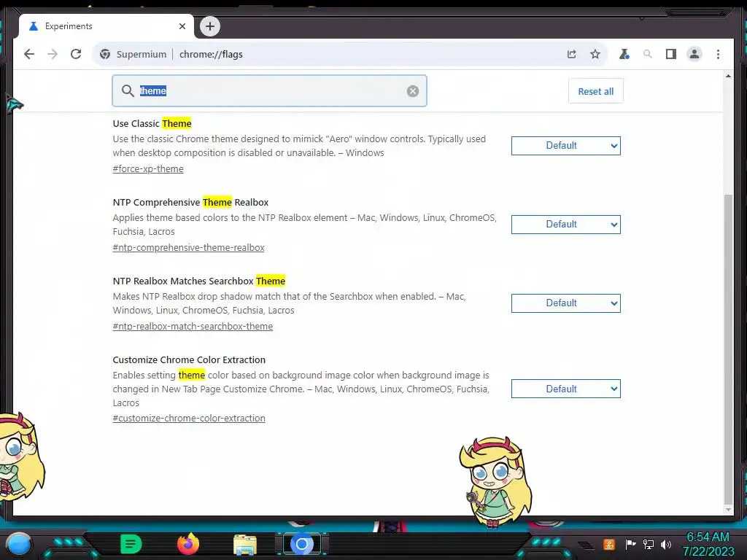Click the search magnifier in flags box
Viewport: 747px width, 560px height.
(x=127, y=90)
